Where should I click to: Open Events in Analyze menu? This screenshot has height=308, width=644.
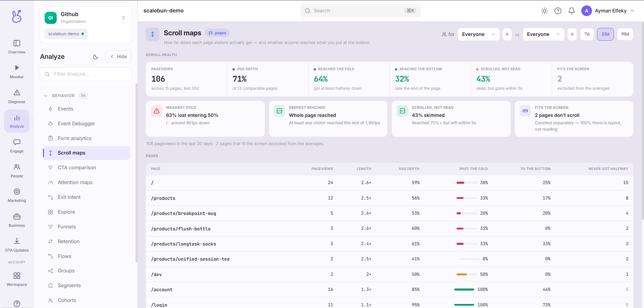click(x=87, y=109)
